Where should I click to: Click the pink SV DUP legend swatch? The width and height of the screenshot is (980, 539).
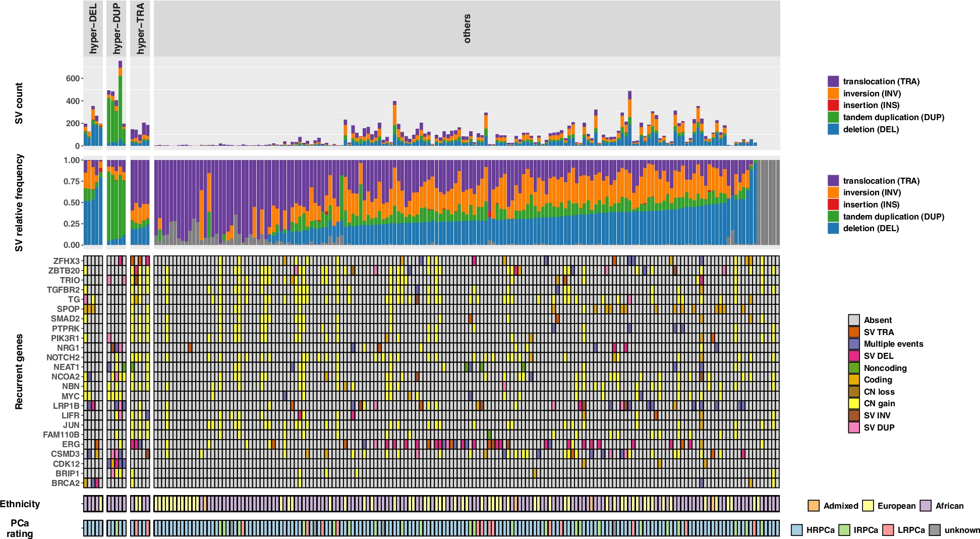[x=854, y=427]
